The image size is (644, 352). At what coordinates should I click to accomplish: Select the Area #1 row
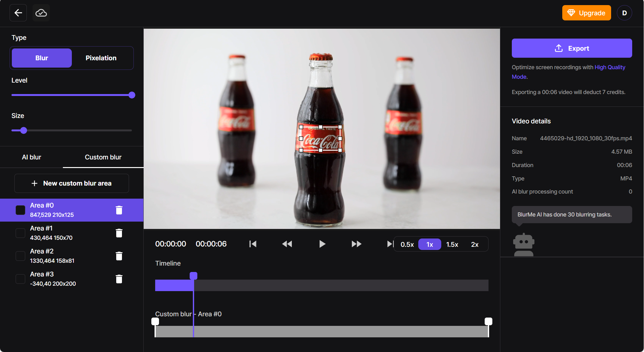72,233
